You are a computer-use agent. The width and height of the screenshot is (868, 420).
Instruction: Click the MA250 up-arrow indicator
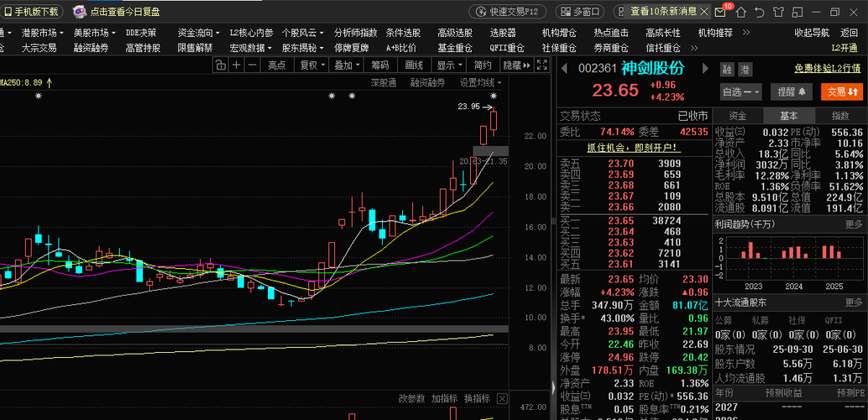click(50, 82)
